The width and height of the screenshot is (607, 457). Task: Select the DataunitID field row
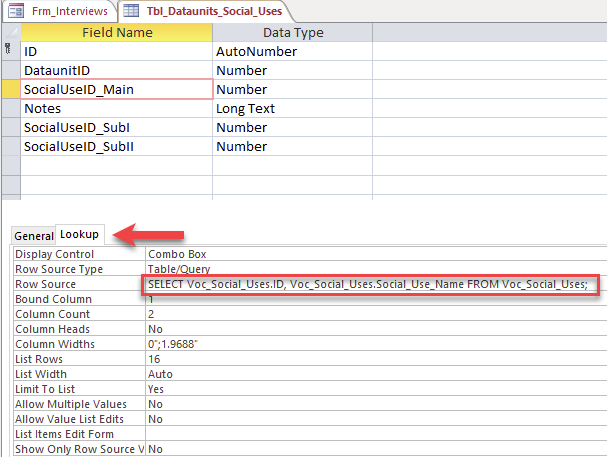click(x=117, y=70)
